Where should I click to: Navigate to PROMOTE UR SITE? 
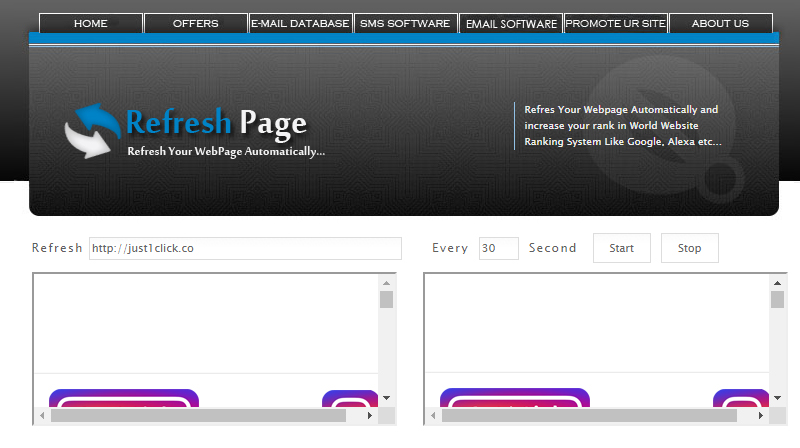(x=615, y=23)
